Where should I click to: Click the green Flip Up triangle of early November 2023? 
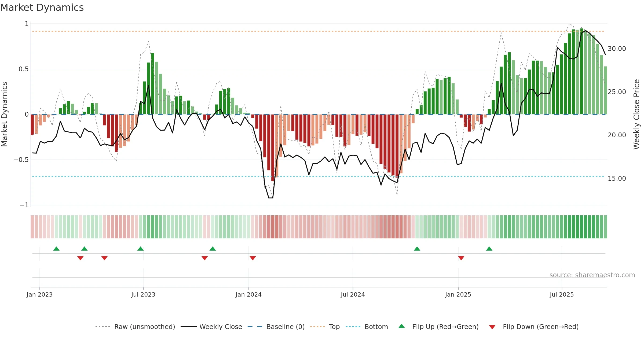tap(213, 249)
